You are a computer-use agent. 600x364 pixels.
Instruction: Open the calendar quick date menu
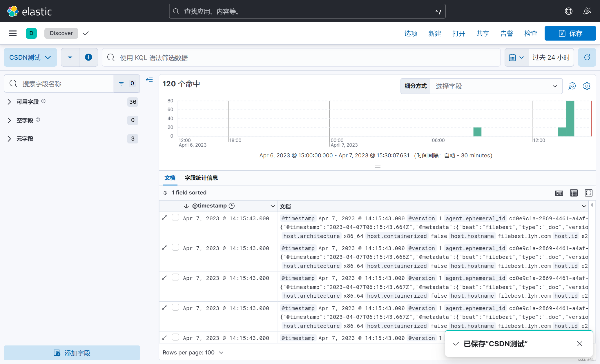click(516, 57)
